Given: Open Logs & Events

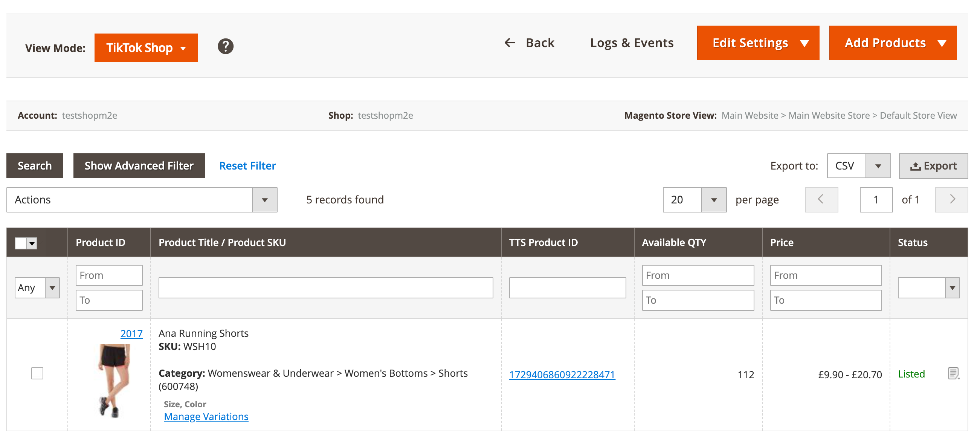Looking at the screenshot, I should (632, 43).
